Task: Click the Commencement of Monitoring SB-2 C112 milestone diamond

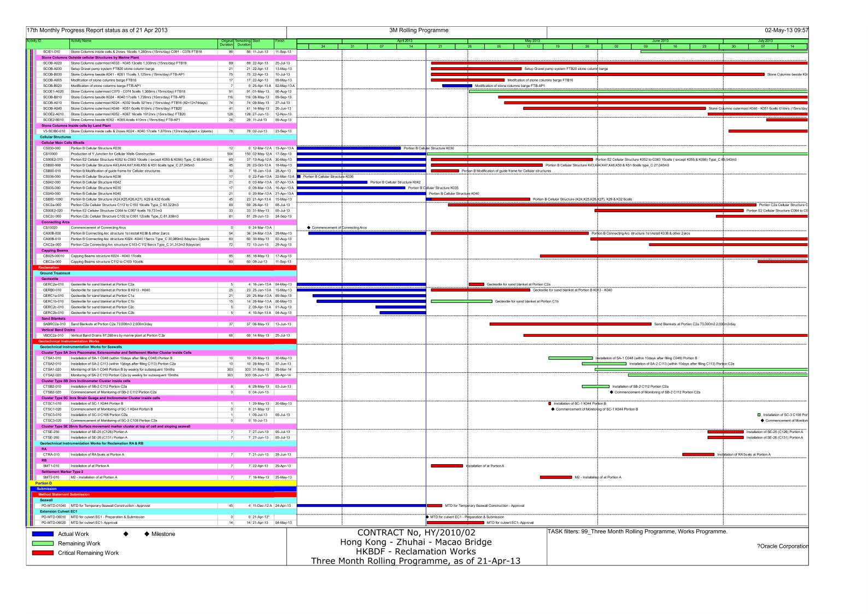Action: pos(611,392)
